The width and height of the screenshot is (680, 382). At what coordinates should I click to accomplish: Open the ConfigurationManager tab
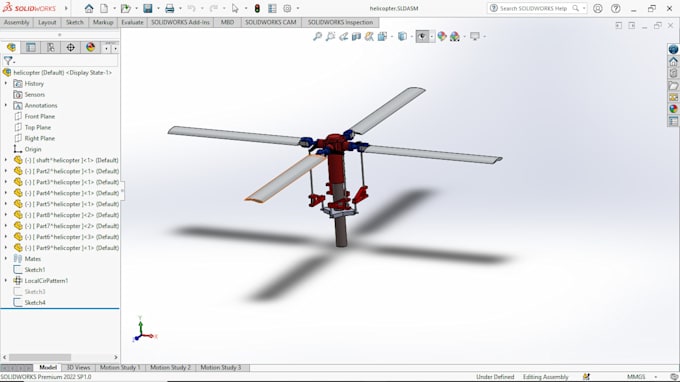pyautogui.click(x=51, y=47)
